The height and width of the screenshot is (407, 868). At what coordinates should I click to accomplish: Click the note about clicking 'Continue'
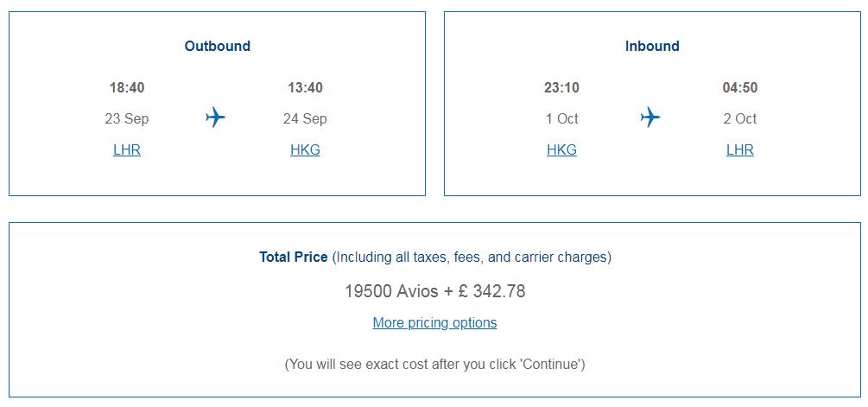pos(434,365)
